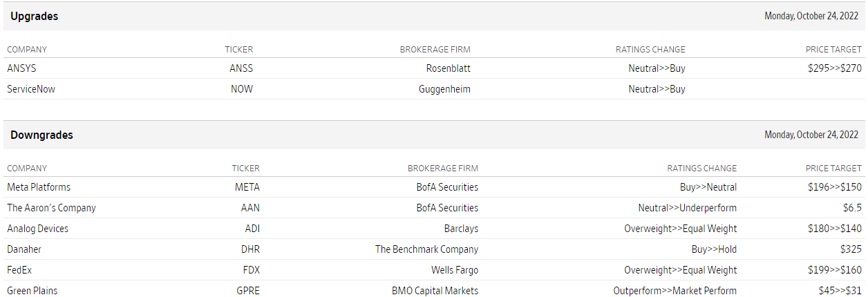868x297 pixels.
Task: Select the Danaher company name
Action: pyautogui.click(x=24, y=249)
